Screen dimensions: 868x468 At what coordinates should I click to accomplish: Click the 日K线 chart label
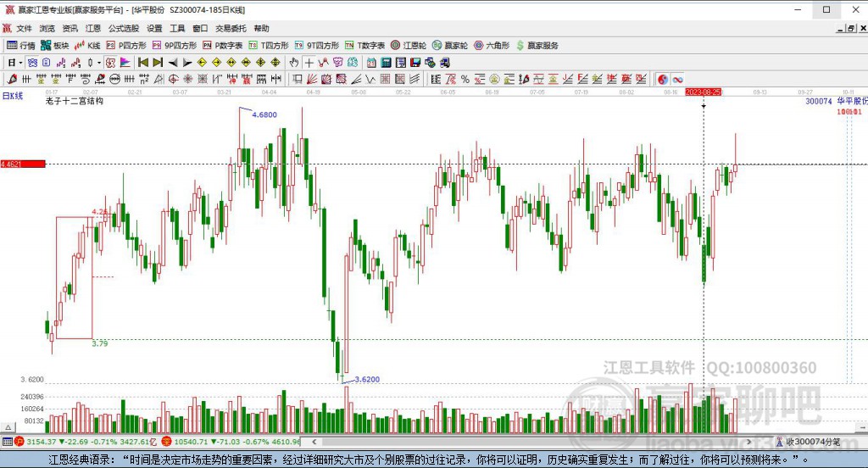(x=13, y=96)
